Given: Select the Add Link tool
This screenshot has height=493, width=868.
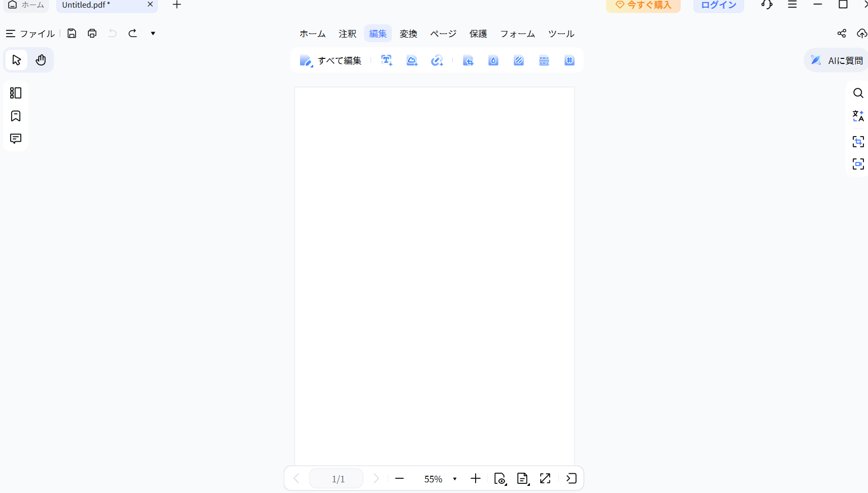Looking at the screenshot, I should (x=438, y=60).
